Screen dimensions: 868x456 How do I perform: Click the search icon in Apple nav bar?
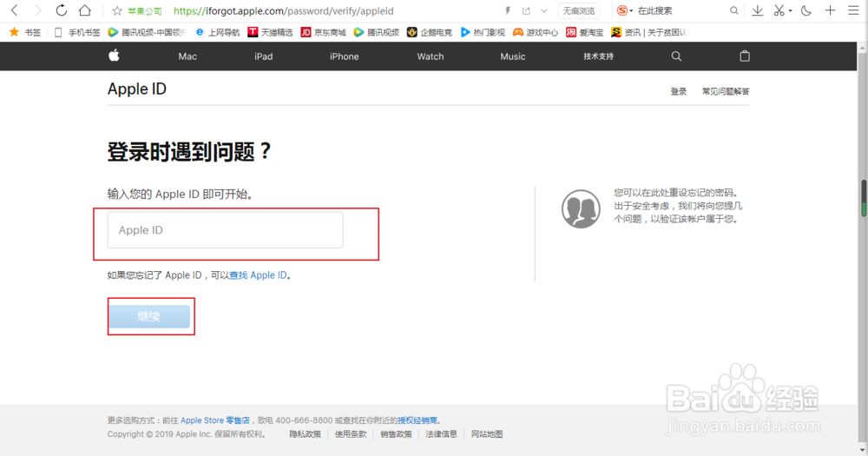[676, 56]
